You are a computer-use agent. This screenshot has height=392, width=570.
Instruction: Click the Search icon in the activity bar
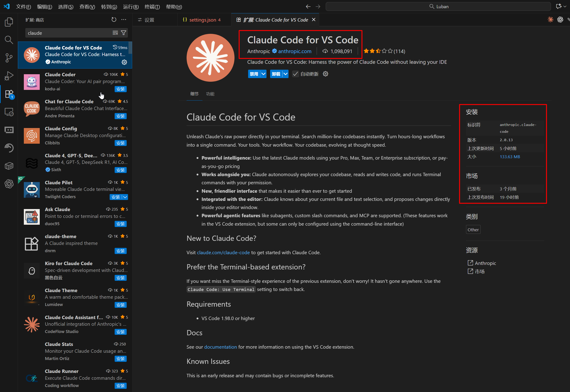click(x=9, y=40)
